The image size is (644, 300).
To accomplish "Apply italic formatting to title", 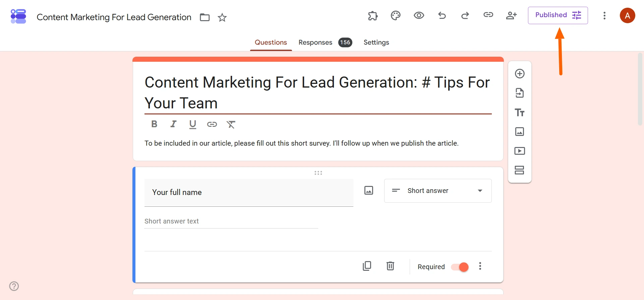I will tap(173, 124).
